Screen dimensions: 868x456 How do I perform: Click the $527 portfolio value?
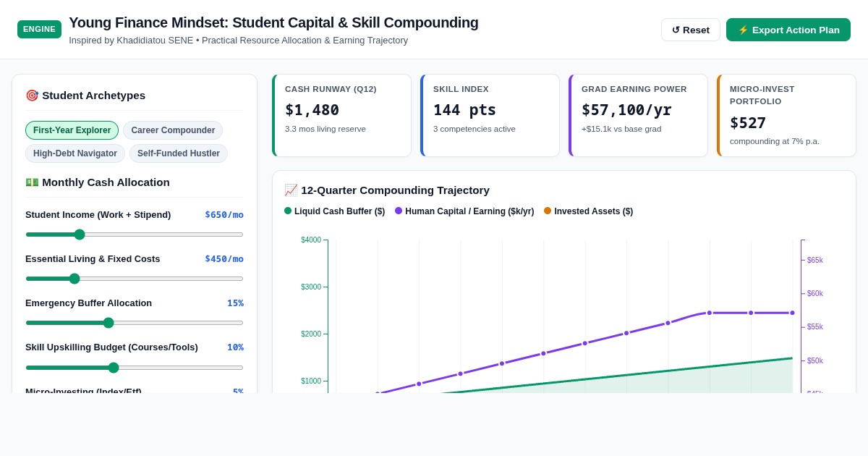(x=748, y=123)
